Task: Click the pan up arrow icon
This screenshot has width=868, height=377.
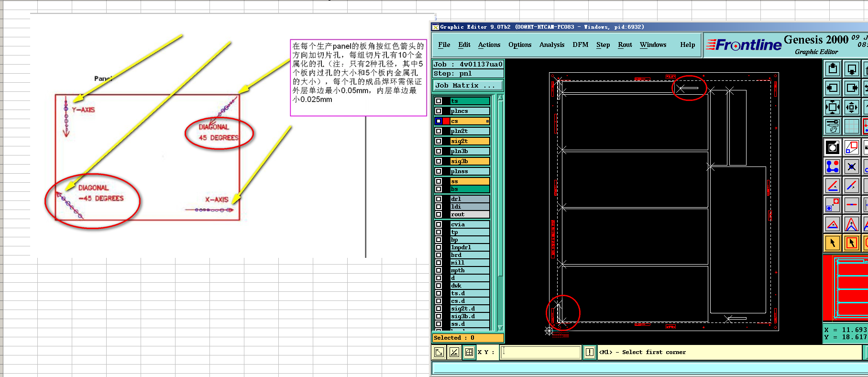Action: (833, 69)
